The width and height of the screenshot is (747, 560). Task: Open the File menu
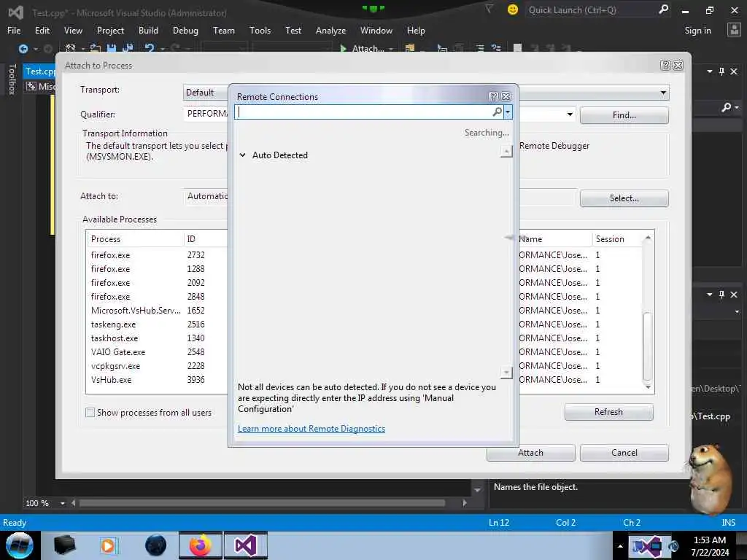pyautogui.click(x=14, y=30)
